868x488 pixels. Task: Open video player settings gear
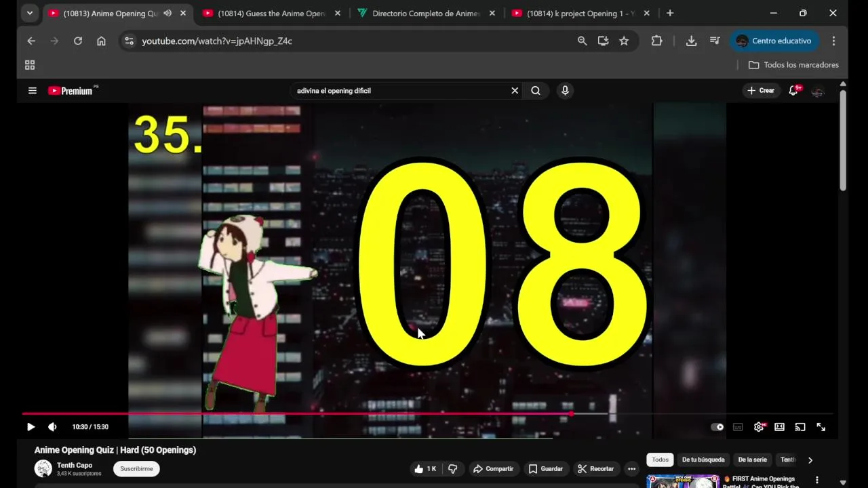[759, 427]
